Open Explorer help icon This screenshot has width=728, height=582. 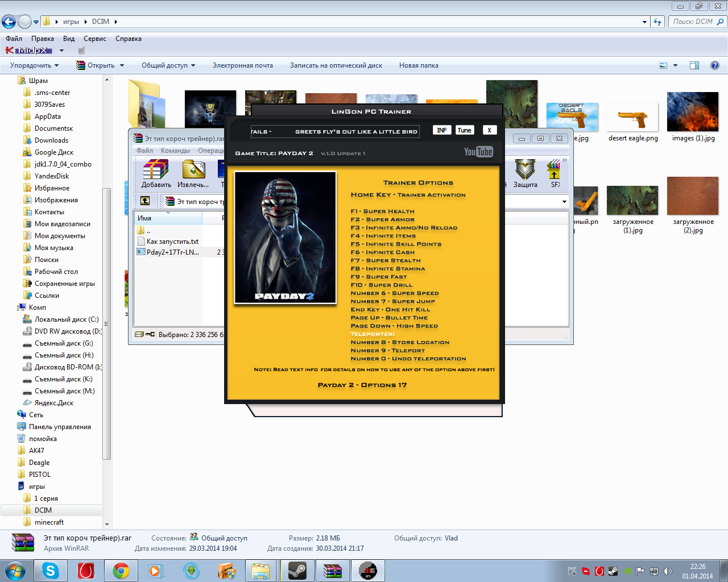[715, 65]
